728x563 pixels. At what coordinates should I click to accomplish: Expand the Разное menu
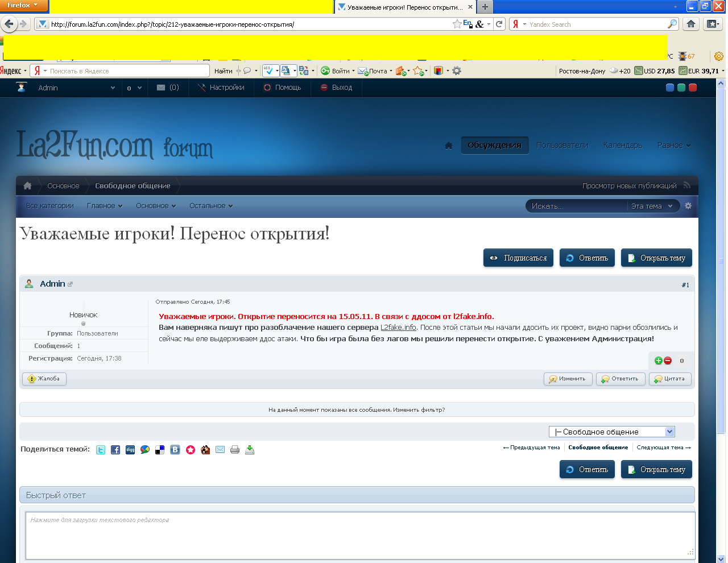click(x=674, y=146)
